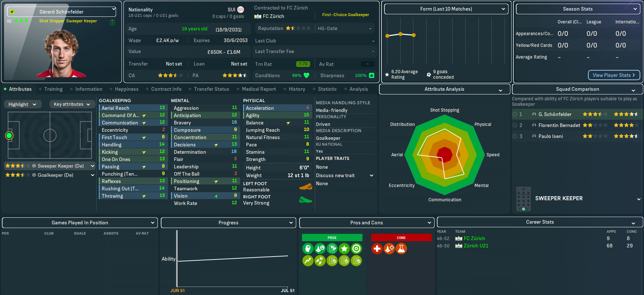Click the red medical cross con icon

(x=377, y=249)
